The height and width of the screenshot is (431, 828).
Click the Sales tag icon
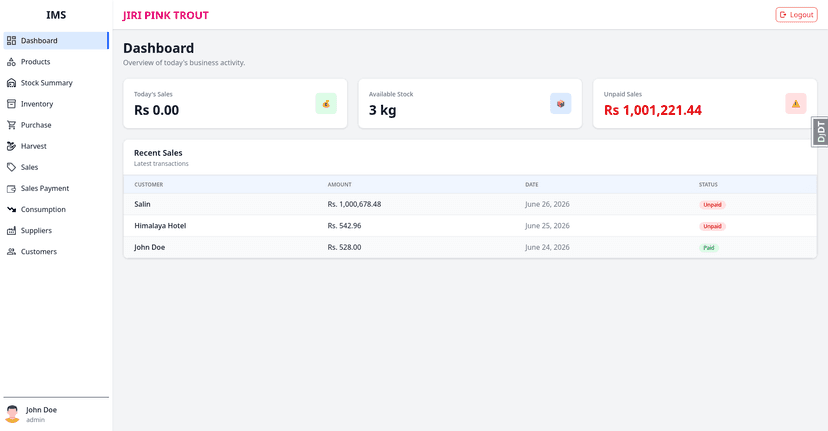click(x=11, y=167)
